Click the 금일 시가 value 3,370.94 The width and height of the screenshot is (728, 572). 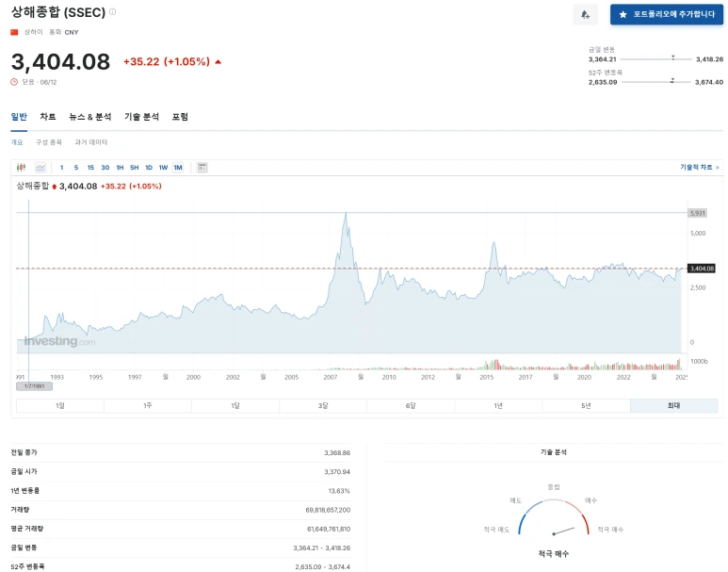click(337, 471)
